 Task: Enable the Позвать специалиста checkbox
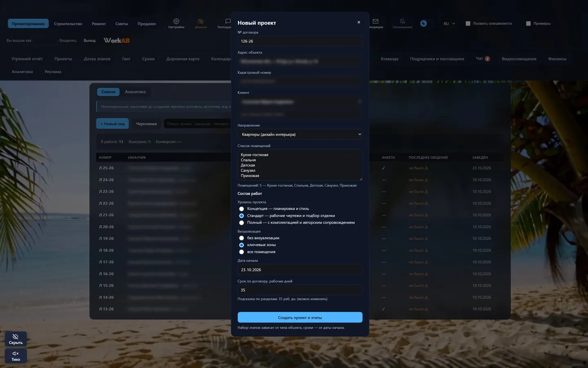point(468,24)
